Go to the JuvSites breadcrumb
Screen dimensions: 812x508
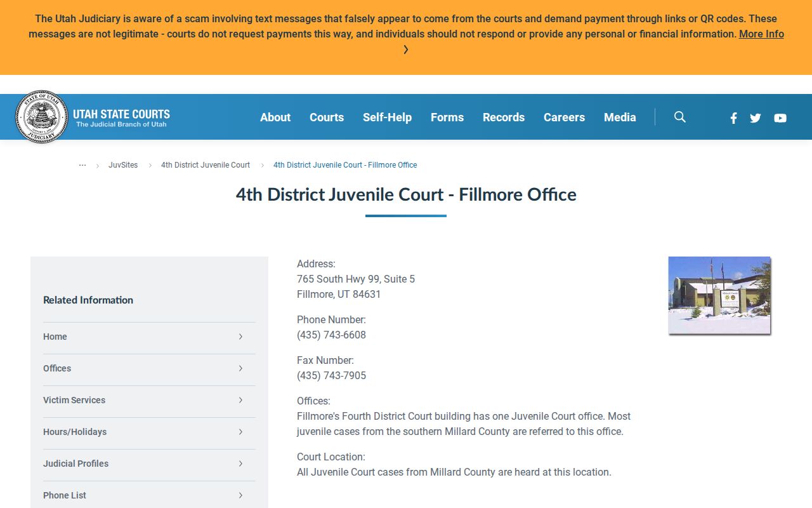pos(123,165)
